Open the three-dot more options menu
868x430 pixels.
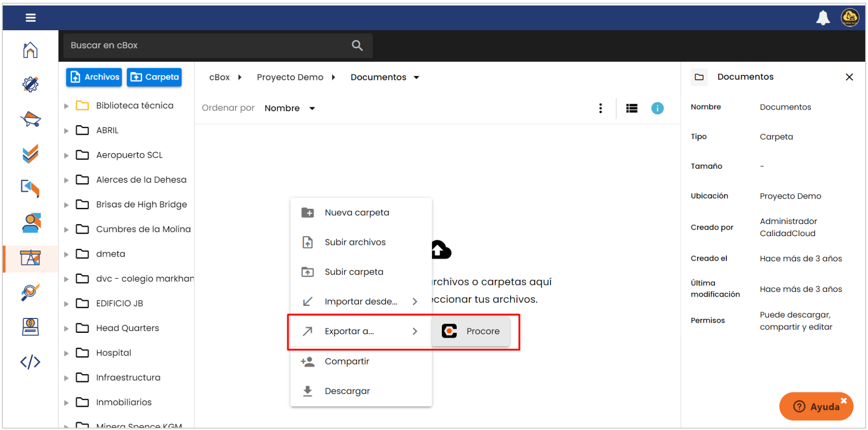(x=600, y=108)
